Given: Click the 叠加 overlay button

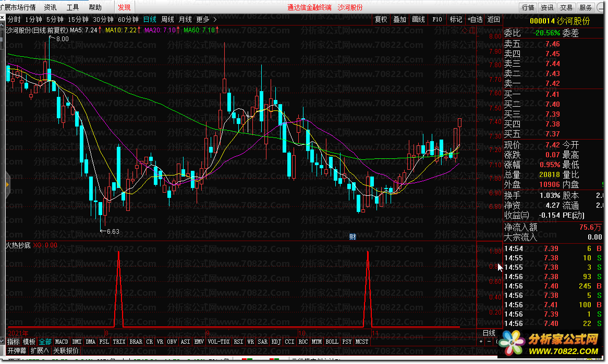Looking at the screenshot, I should 399,19.
